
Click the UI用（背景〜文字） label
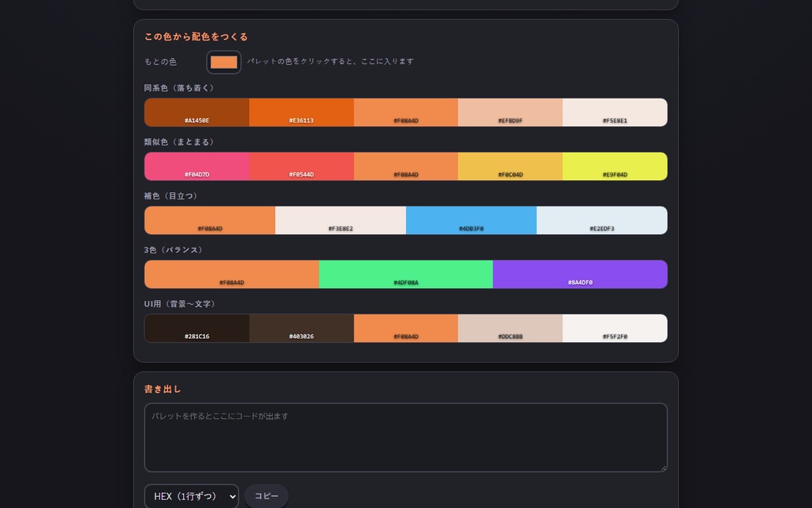point(180,304)
